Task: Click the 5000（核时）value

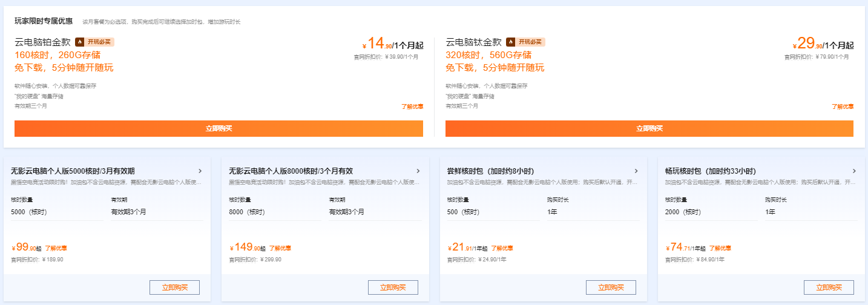Action: click(29, 212)
